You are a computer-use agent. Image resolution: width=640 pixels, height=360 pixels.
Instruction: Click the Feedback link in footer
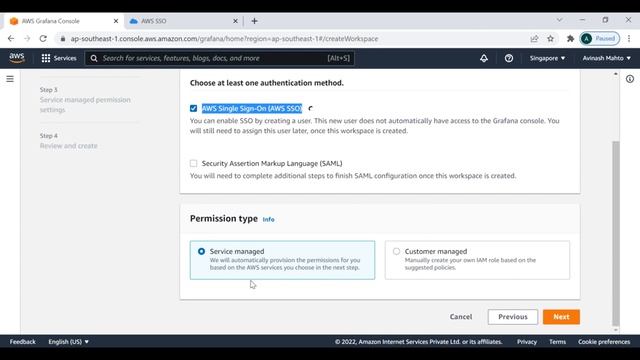pos(22,342)
